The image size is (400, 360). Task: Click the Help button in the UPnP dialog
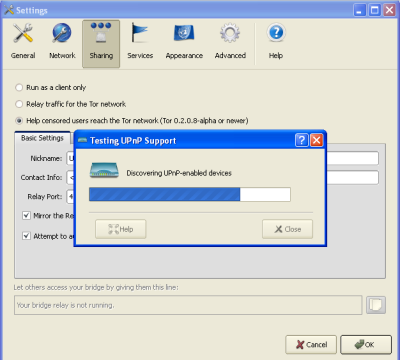coord(121,229)
